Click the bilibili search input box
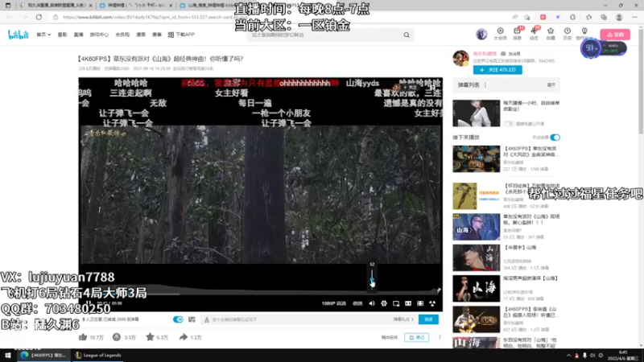This screenshot has width=644, height=362. (324, 35)
